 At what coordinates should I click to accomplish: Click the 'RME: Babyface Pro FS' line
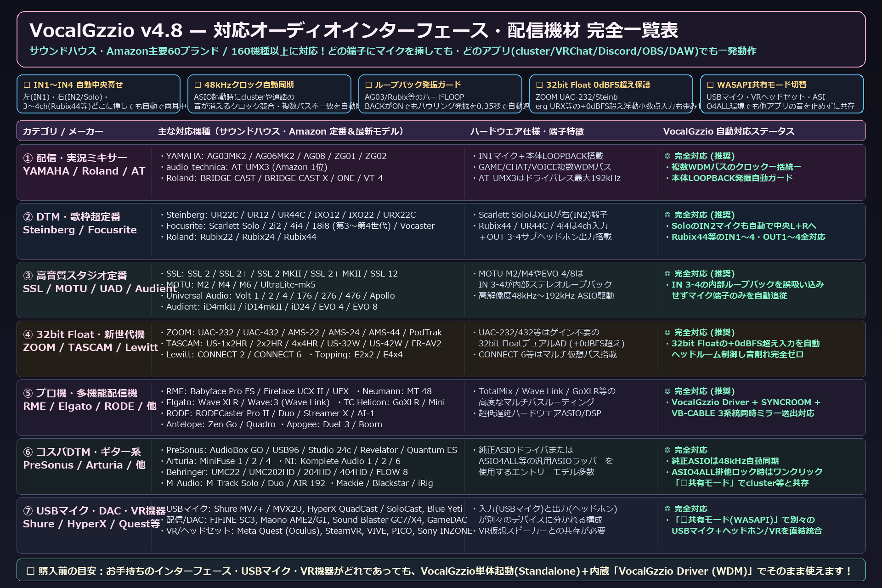[x=254, y=391]
